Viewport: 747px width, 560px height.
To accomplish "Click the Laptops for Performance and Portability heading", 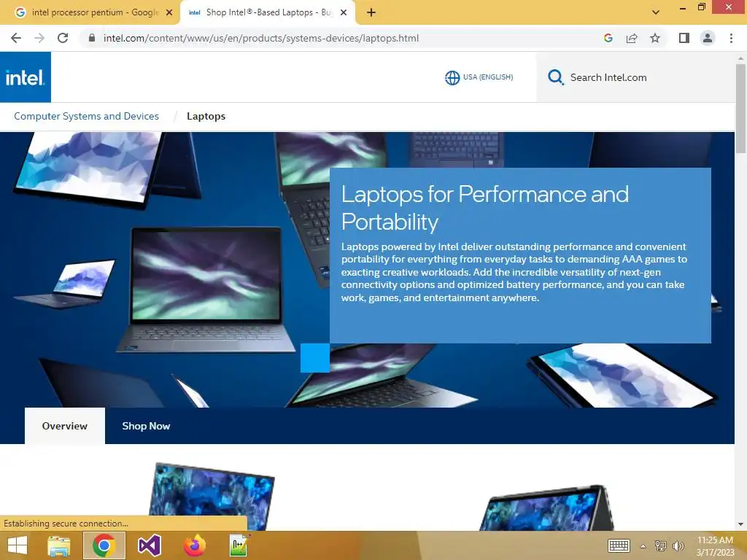I will (484, 208).
